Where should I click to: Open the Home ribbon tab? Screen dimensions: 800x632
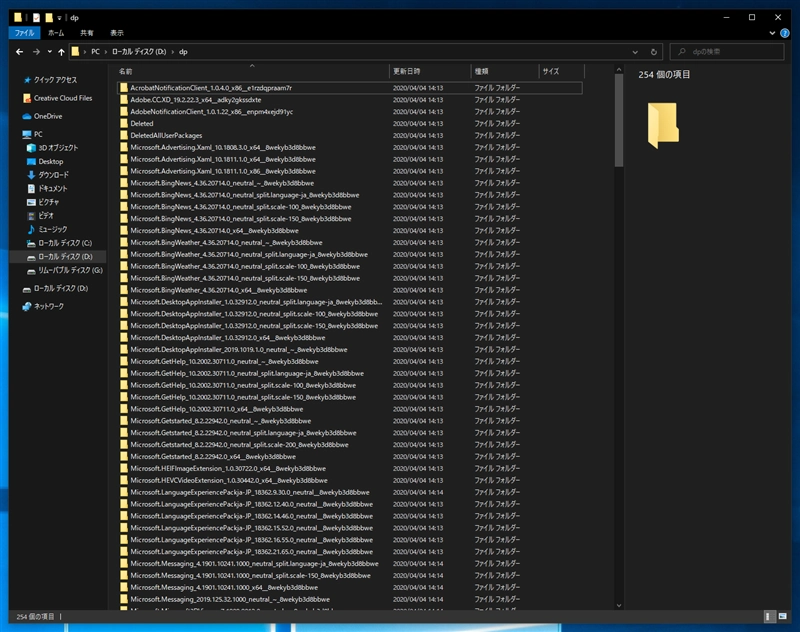tap(56, 33)
